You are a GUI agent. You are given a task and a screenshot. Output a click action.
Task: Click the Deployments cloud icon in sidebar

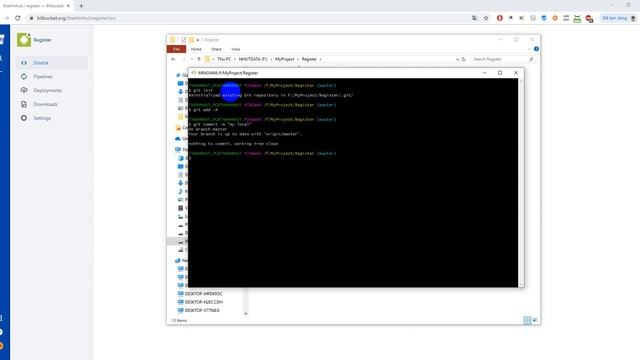24,90
